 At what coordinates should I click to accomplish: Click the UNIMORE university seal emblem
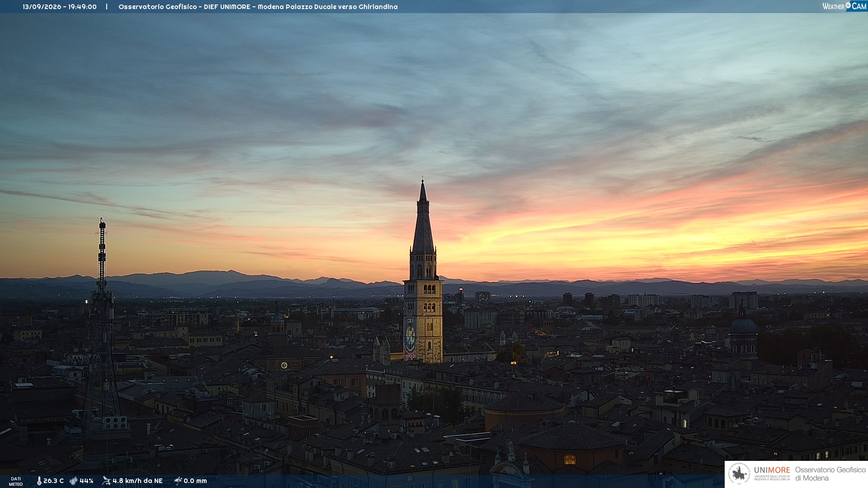(739, 474)
